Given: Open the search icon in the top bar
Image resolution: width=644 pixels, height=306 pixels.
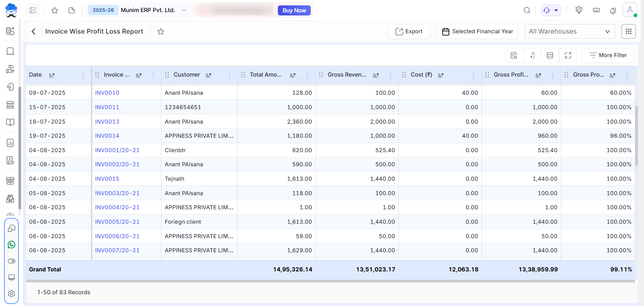Looking at the screenshot, I should (x=527, y=10).
